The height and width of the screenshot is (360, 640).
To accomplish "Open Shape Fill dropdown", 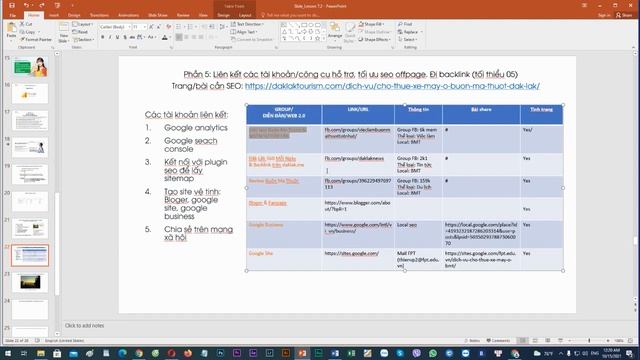I will click(371, 24).
